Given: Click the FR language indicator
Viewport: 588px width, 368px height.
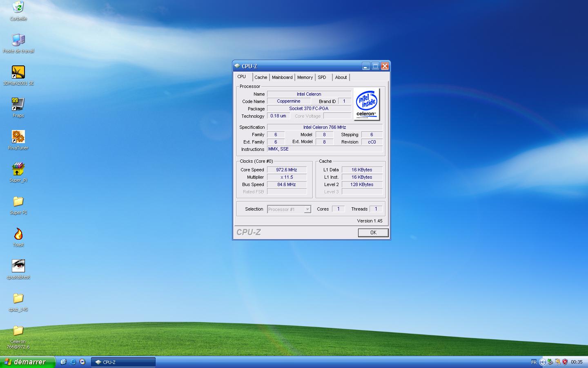Looking at the screenshot, I should point(534,362).
